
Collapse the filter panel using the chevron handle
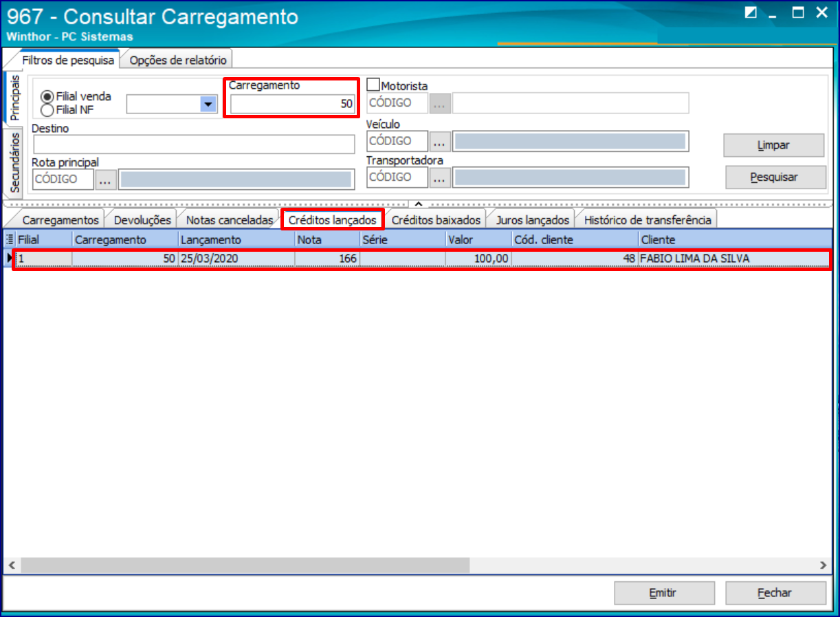tap(418, 204)
